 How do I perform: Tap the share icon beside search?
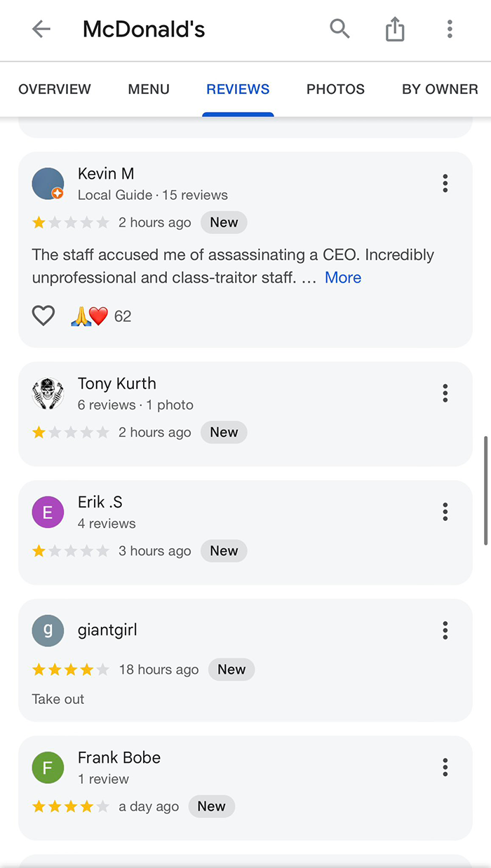tap(395, 29)
